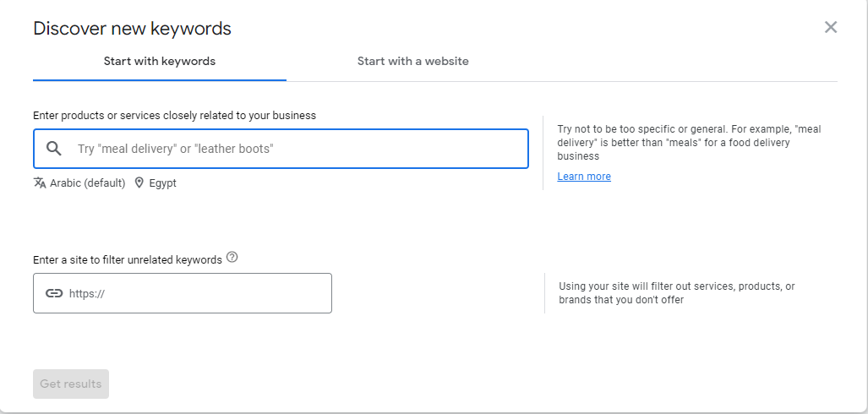868x414 pixels.
Task: Click the Discover new keywords heading
Action: (132, 28)
